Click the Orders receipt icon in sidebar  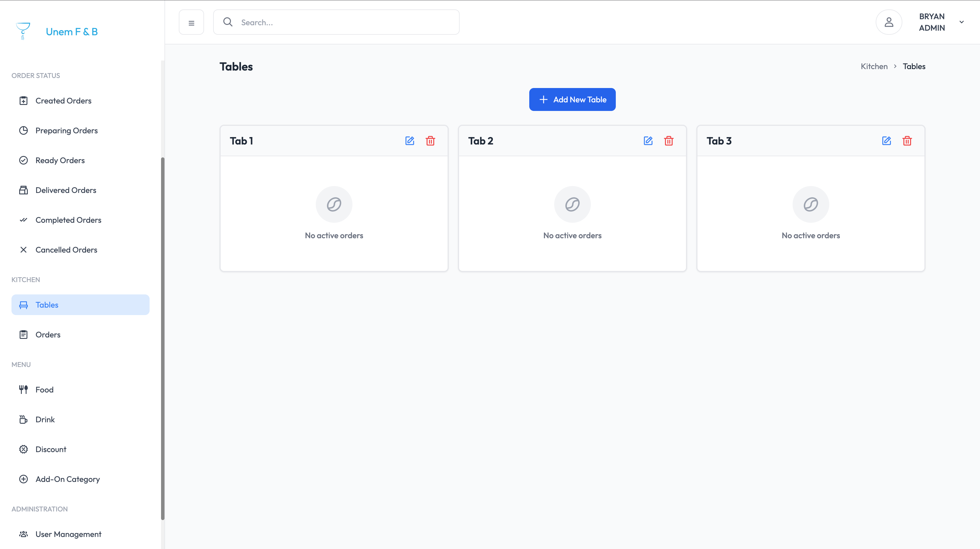(x=23, y=335)
